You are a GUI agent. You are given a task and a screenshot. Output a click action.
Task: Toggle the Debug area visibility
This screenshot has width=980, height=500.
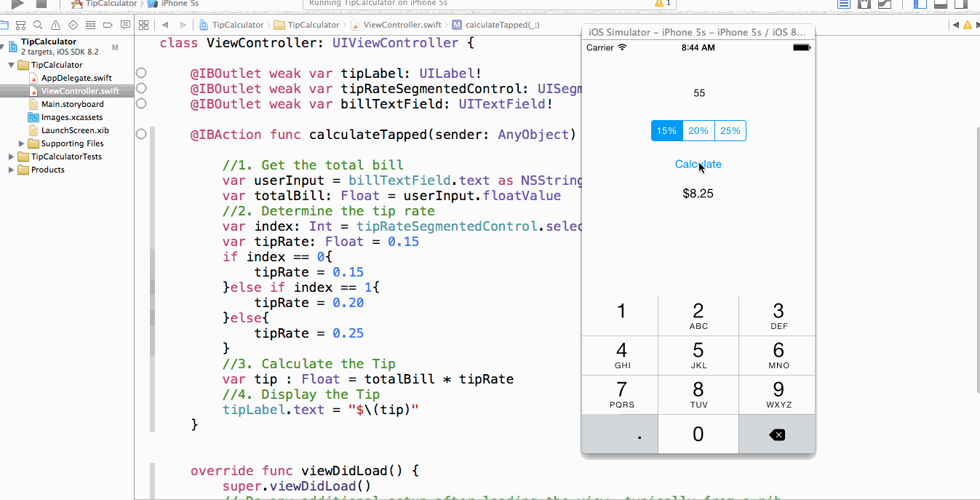pos(941,4)
